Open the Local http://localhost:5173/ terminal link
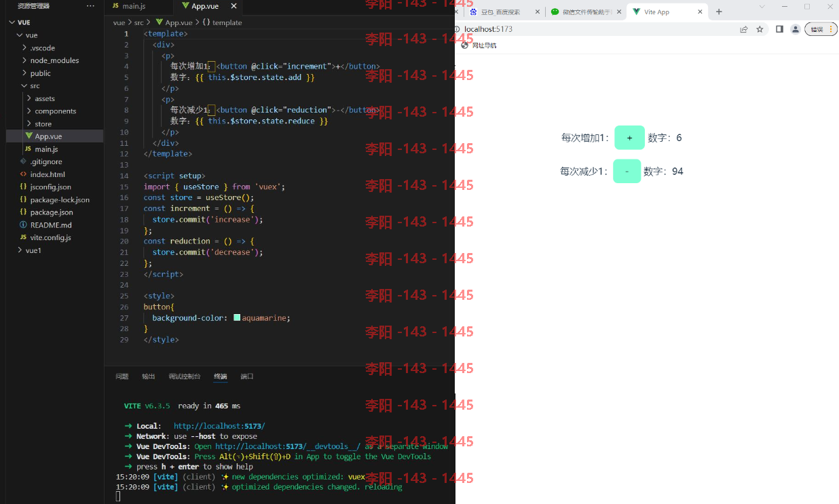The width and height of the screenshot is (839, 504). pyautogui.click(x=219, y=426)
